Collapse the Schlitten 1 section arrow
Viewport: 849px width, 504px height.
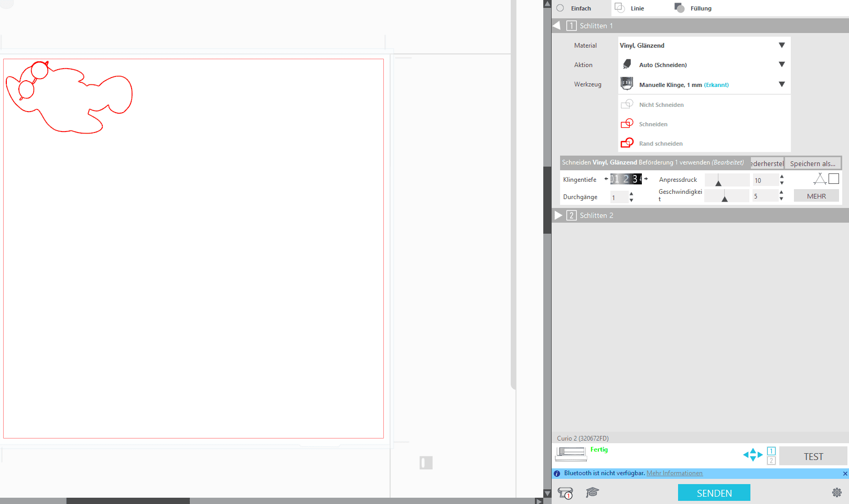pyautogui.click(x=557, y=26)
